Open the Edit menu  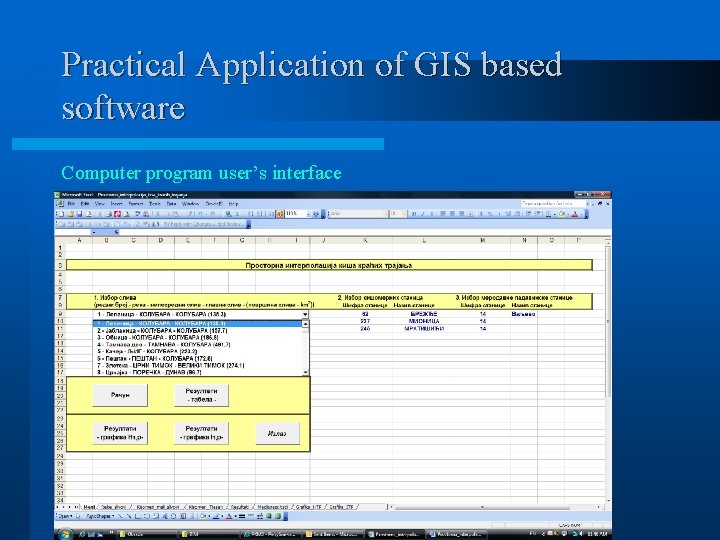85,204
